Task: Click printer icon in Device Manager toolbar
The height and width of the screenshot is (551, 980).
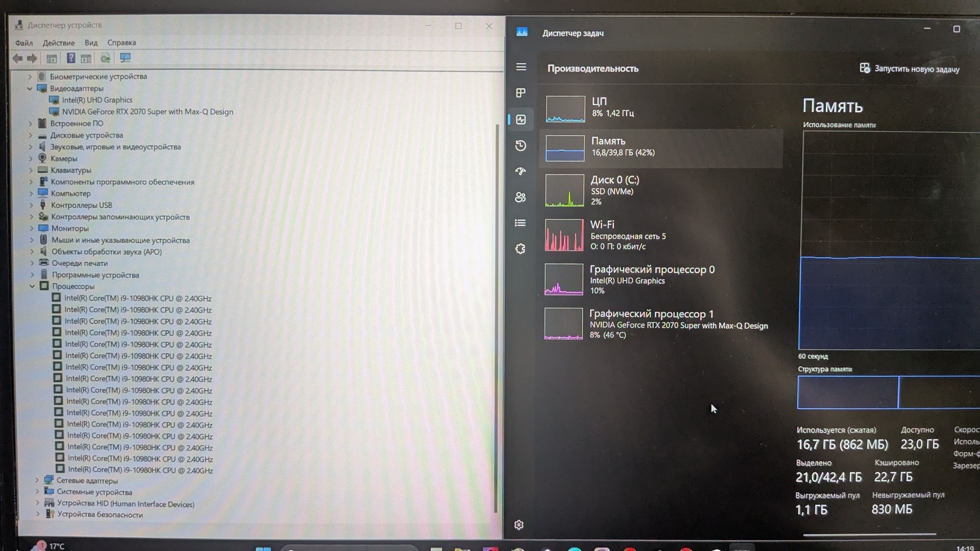Action: 105,58
